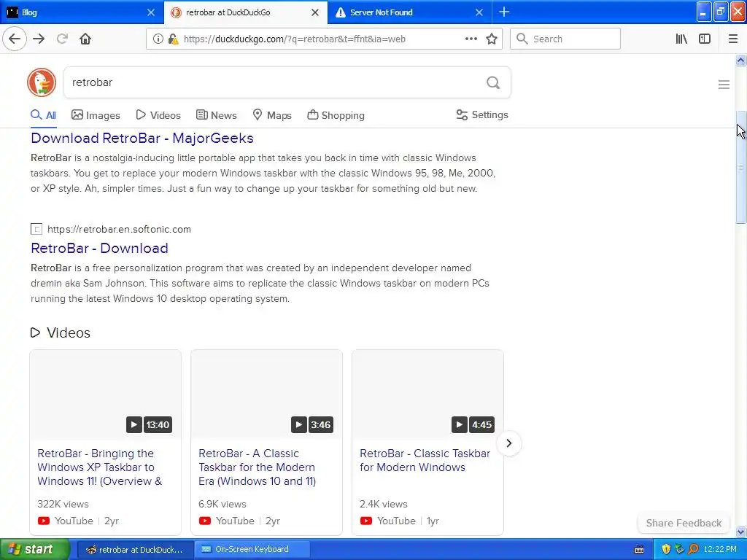Submit search with magnifier icon in DuckDuckGo box
The height and width of the screenshot is (560, 747).
pyautogui.click(x=493, y=82)
